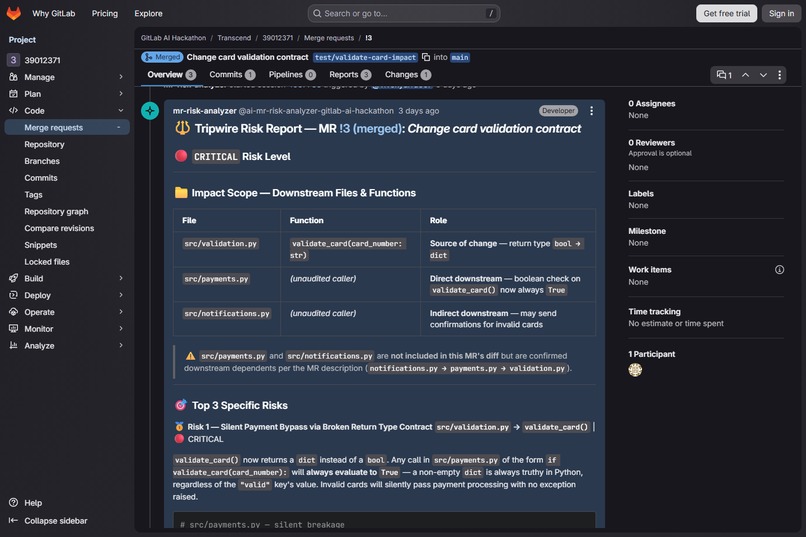Click src/payments.py table cell
This screenshot has width=806, height=537.
click(x=227, y=284)
